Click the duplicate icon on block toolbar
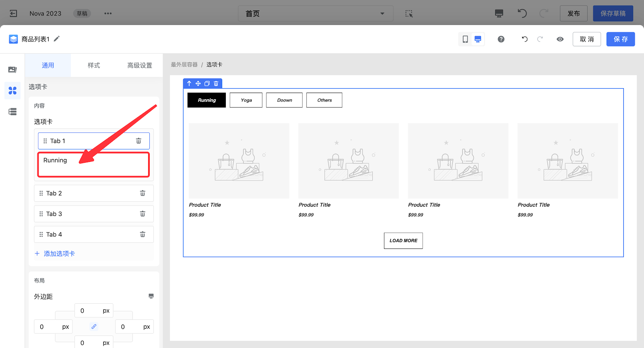 (x=207, y=83)
